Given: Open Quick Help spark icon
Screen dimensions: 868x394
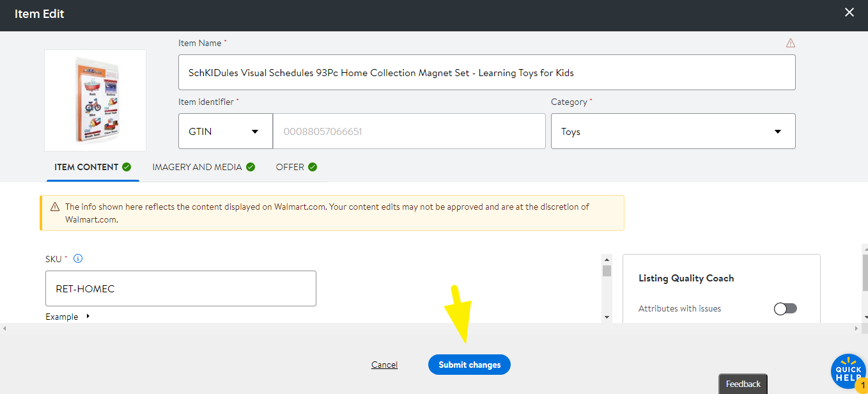Looking at the screenshot, I should pos(849,372).
